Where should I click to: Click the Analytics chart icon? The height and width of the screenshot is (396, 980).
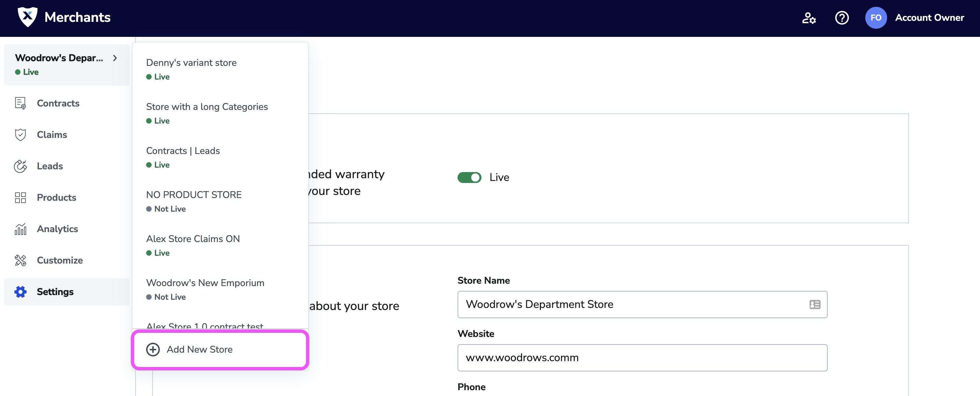click(x=20, y=229)
